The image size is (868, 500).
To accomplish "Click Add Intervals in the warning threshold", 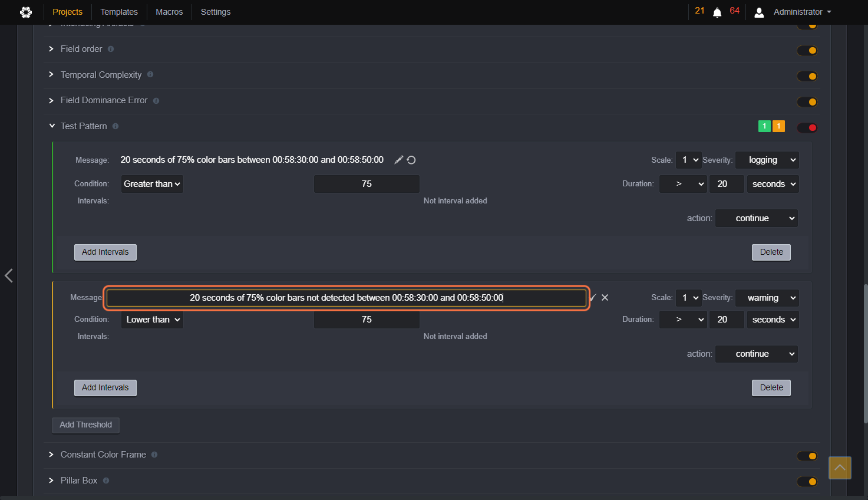I will pos(105,388).
